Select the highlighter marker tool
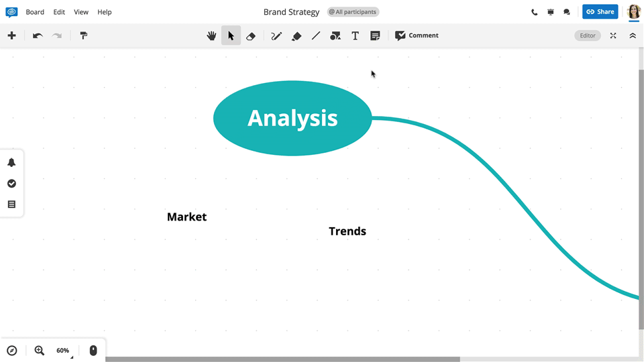 296,36
